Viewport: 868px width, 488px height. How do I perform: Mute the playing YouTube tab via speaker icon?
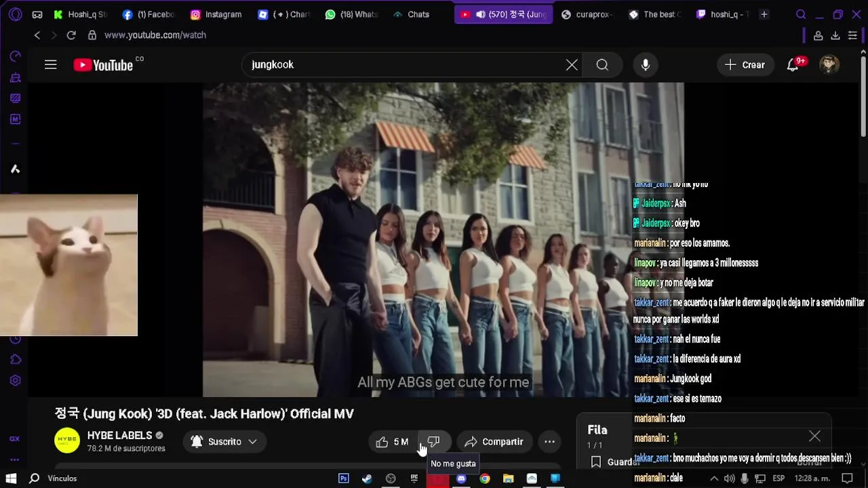481,14
